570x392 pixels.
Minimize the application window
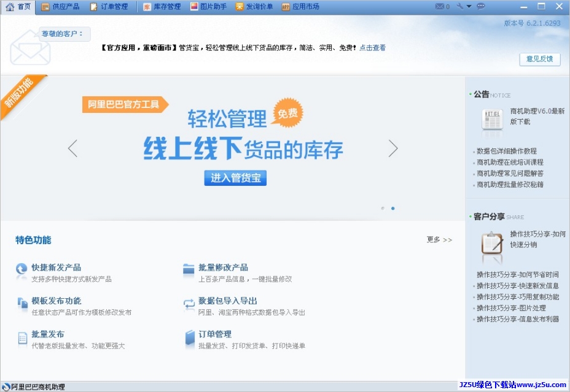pos(524,7)
